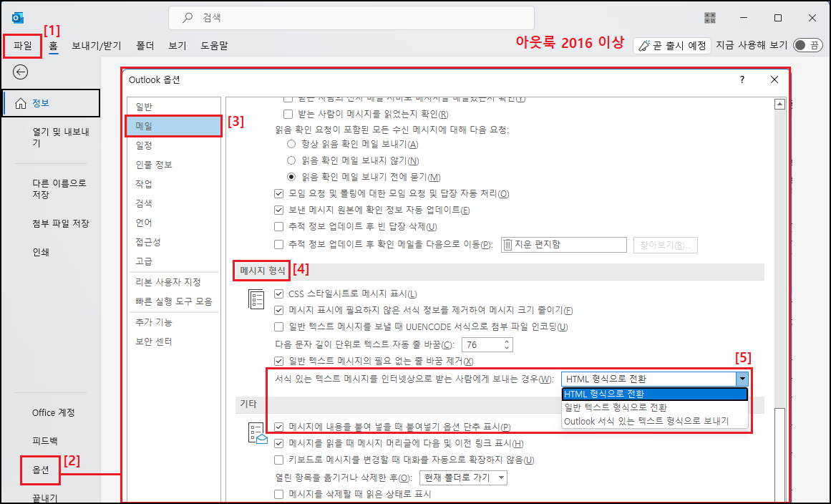Viewport: 831px width, 504px height.
Task: Select 보안 센터 options category
Action: pyautogui.click(x=174, y=341)
